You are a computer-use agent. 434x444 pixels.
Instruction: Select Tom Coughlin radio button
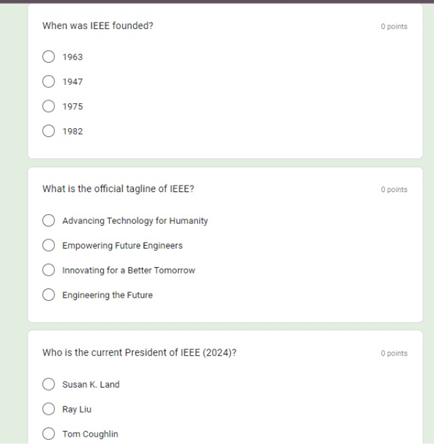coord(49,434)
